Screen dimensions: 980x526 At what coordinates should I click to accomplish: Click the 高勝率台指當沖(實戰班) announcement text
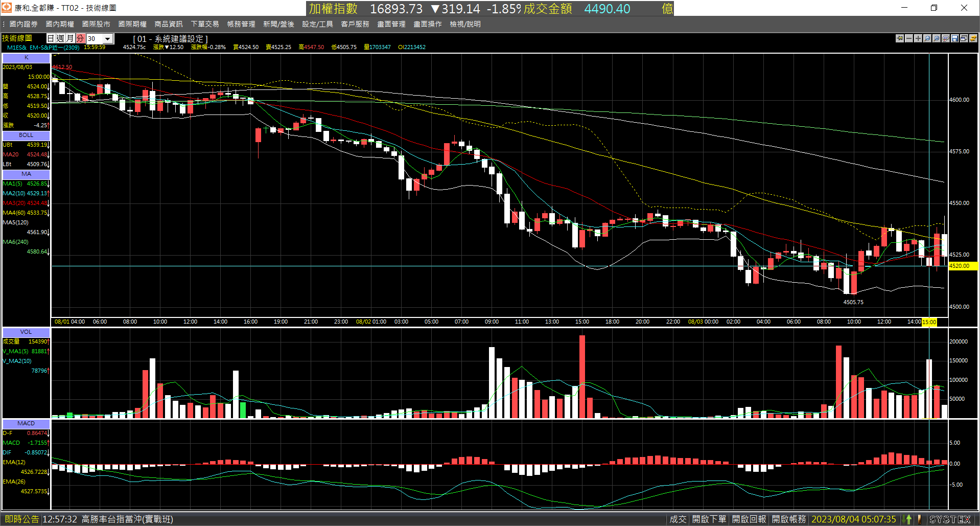tap(127, 519)
